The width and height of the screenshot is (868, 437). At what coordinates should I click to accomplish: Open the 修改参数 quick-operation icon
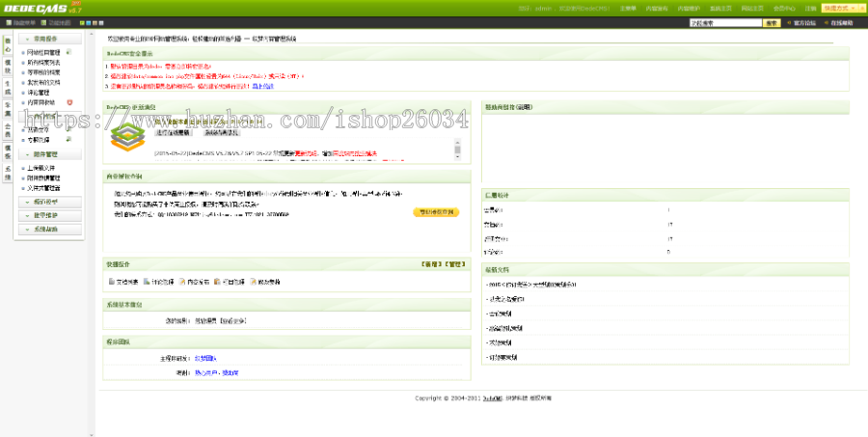coord(253,282)
